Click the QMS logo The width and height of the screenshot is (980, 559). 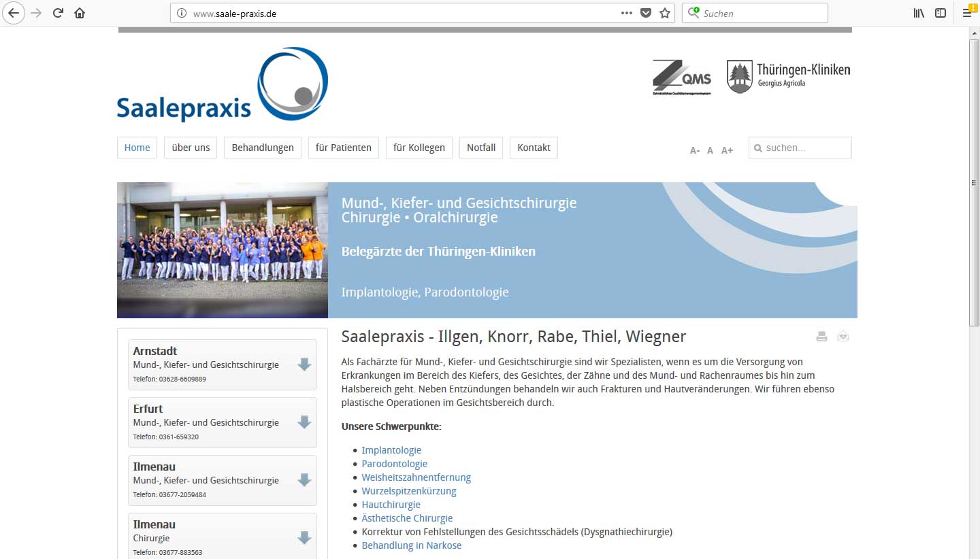click(682, 77)
